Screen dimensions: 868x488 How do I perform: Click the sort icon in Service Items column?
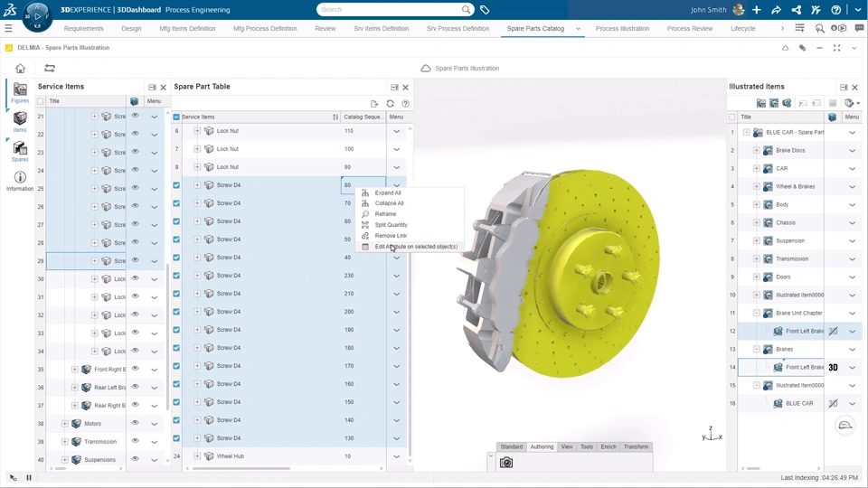coord(335,117)
